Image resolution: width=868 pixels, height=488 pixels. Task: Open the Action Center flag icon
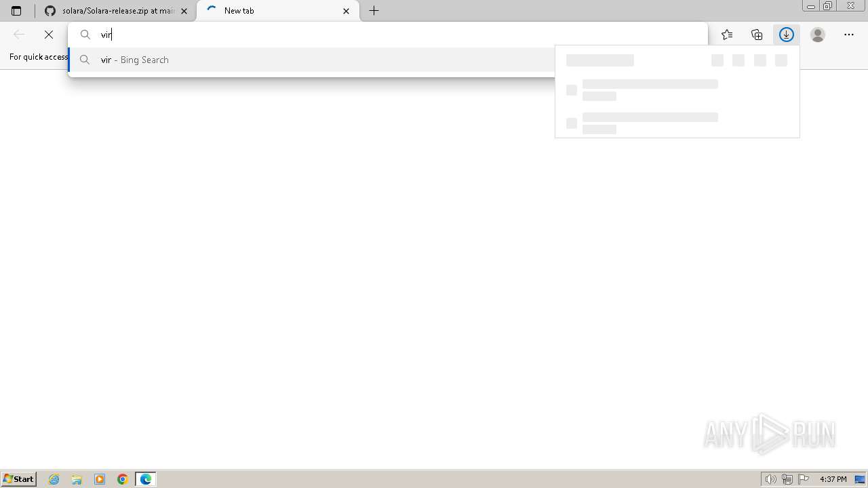point(804,479)
